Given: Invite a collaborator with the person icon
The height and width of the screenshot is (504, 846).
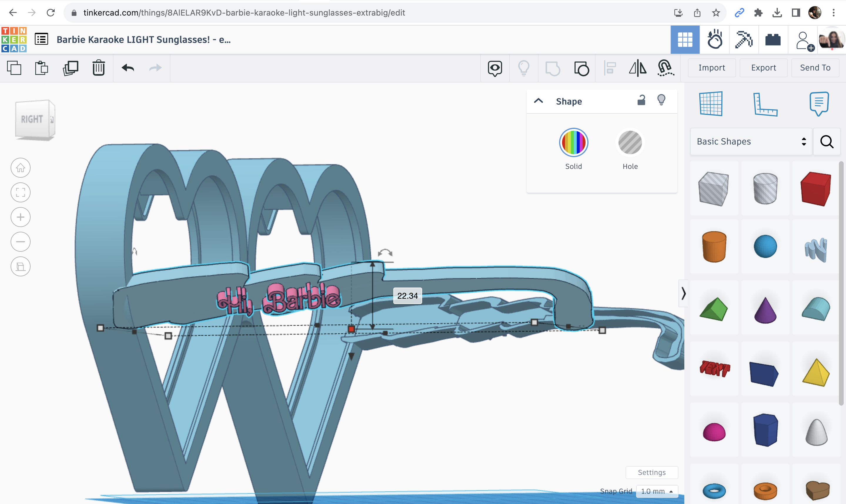Looking at the screenshot, I should [803, 39].
